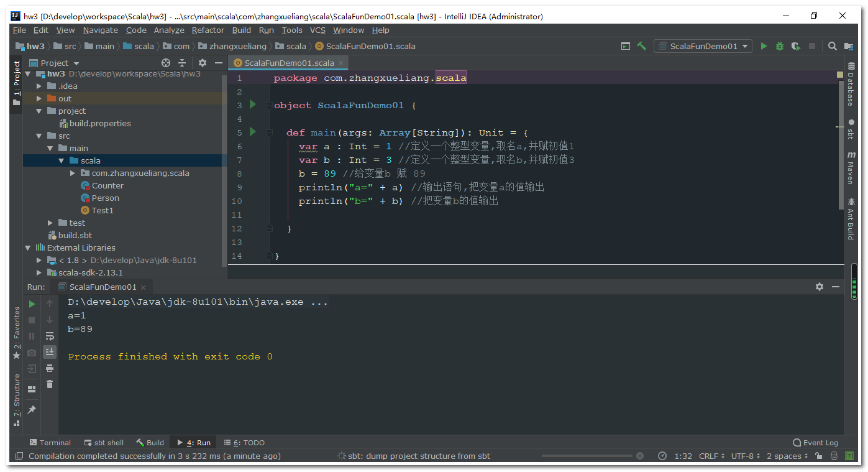The image size is (868, 472).
Task: Cancel the sbt dump task with X
Action: pyautogui.click(x=640, y=456)
